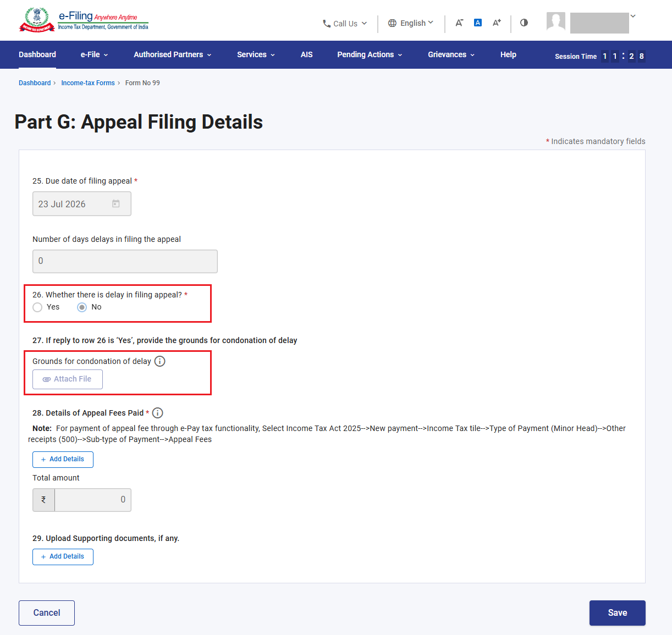672x635 pixels.
Task: Open the Pending Actions menu
Action: click(370, 54)
